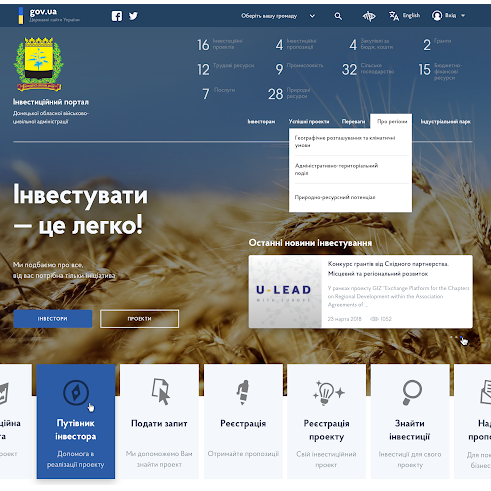
Task: Open the Оберіть вашу громаду dropdown
Action: point(278,16)
